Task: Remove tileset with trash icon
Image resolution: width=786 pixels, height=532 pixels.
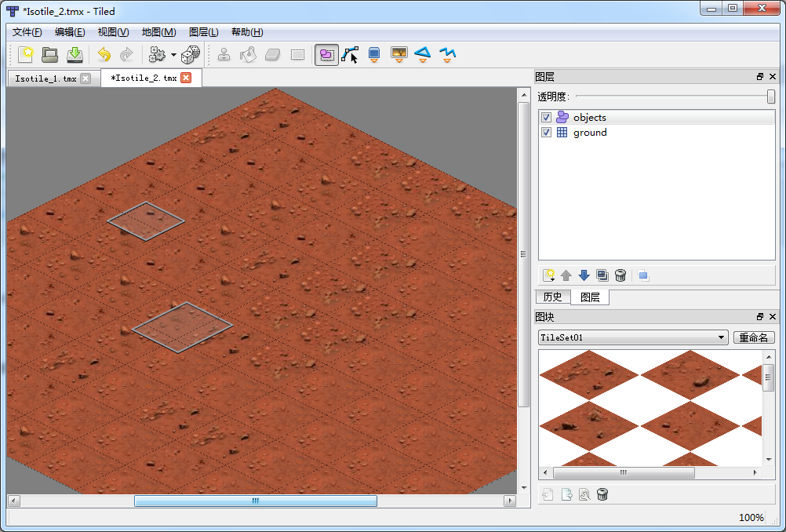Action: point(602,495)
